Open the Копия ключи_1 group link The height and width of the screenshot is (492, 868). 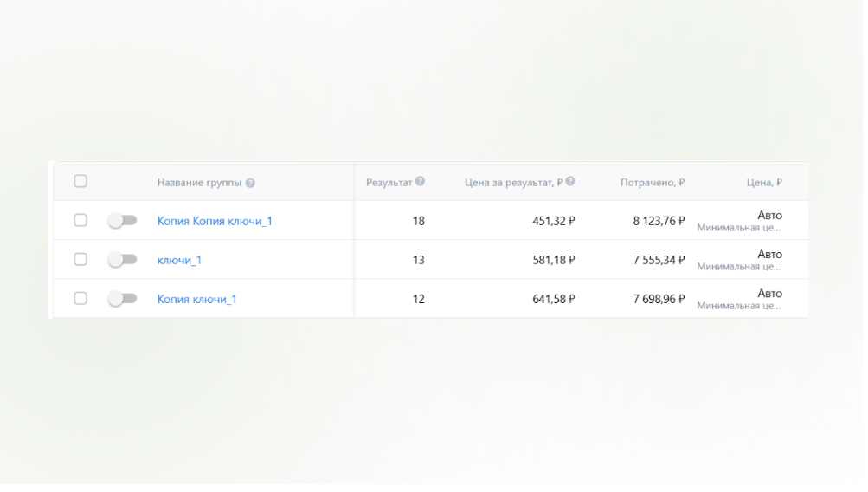tap(196, 300)
